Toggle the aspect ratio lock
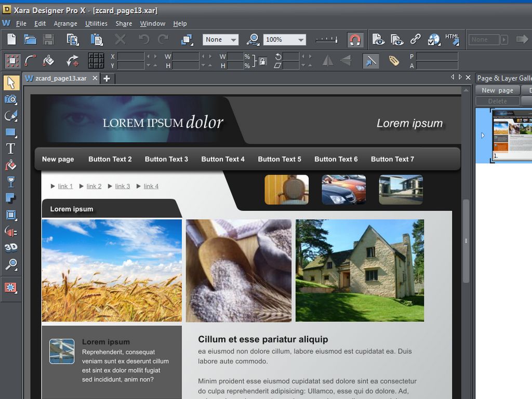The width and height of the screenshot is (532, 399). (262, 61)
